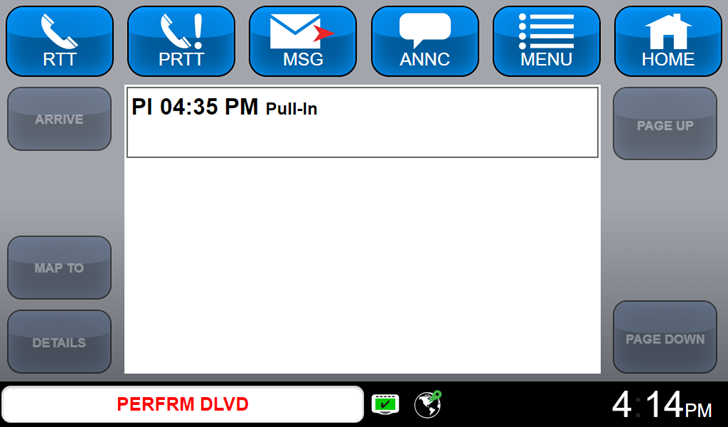728x427 pixels.
Task: Select the PI 04:35 PM Pull-In entry
Action: (x=362, y=123)
